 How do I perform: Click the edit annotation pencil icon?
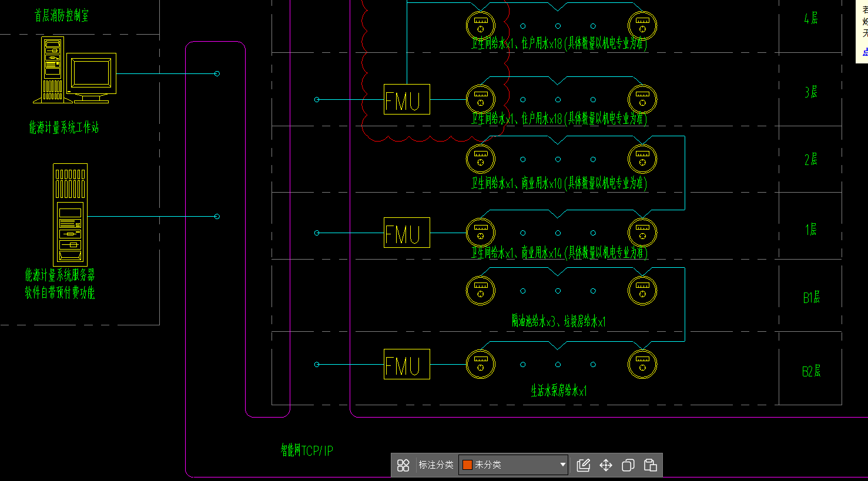tap(583, 465)
